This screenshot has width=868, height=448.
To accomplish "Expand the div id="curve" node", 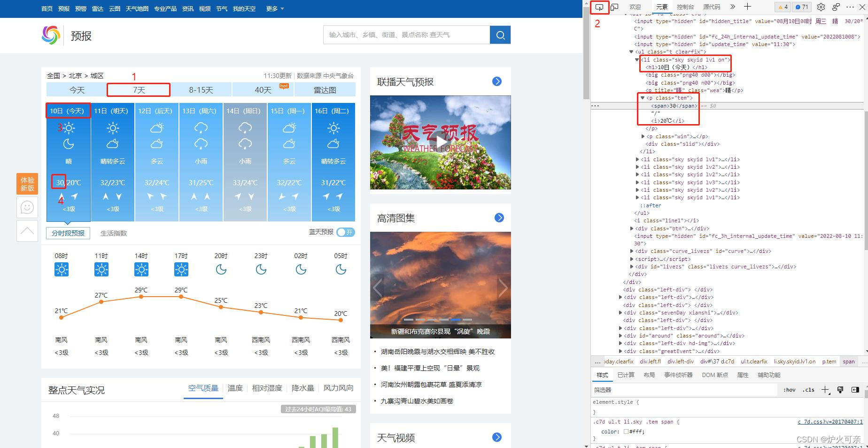I will point(631,251).
